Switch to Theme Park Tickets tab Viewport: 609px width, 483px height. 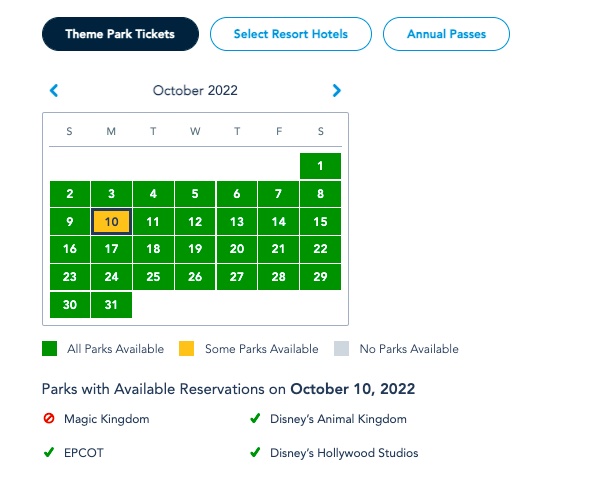120,34
